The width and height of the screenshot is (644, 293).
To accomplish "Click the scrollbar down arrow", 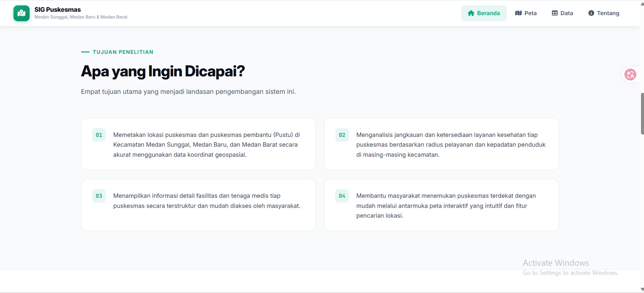I will tap(642, 289).
